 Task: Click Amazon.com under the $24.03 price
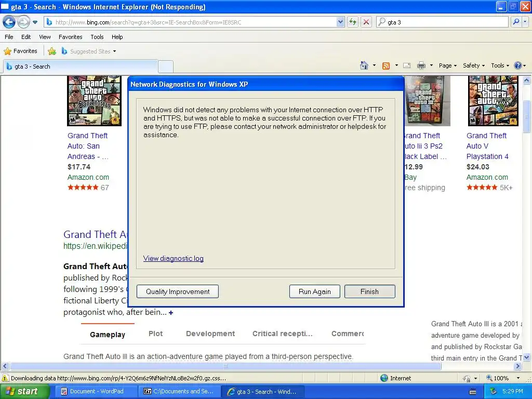pos(487,177)
